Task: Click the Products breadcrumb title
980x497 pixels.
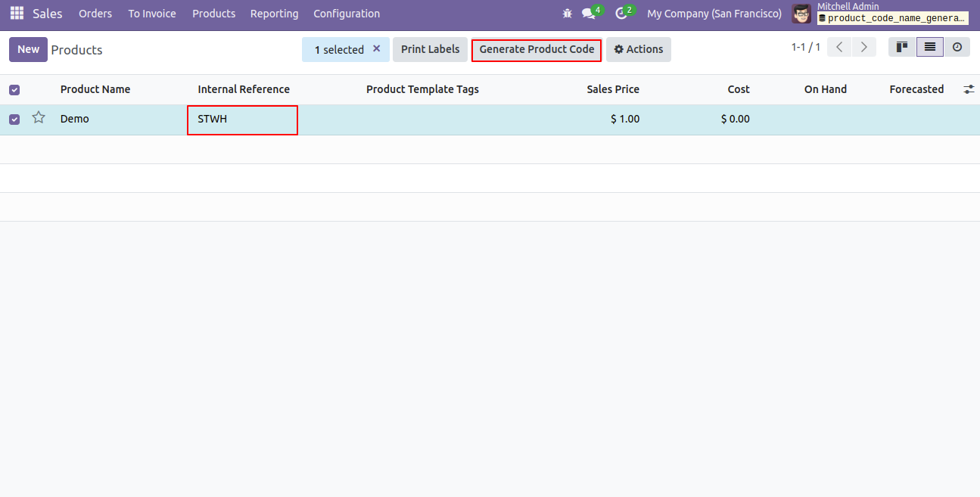Action: point(76,50)
